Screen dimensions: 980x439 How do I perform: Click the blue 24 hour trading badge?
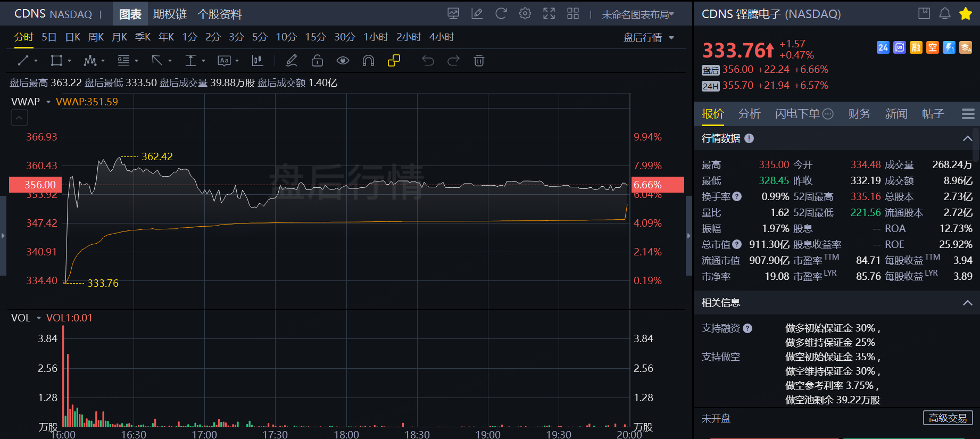pyautogui.click(x=883, y=48)
